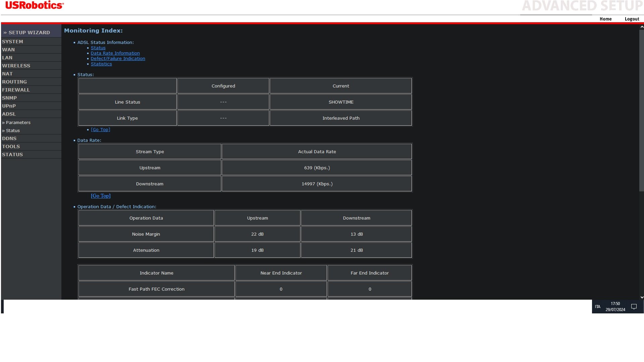Jump to the Statistics link
This screenshot has width=644, height=362.
[101, 64]
